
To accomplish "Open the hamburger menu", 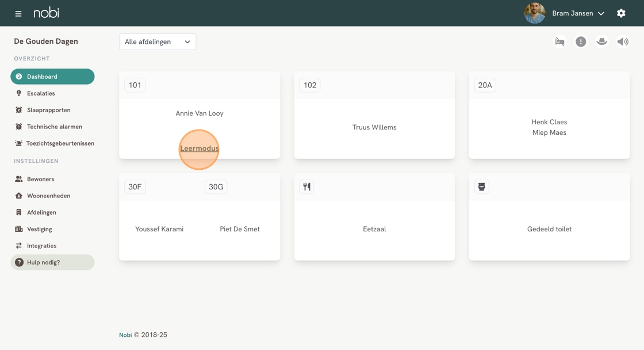I will [18, 13].
